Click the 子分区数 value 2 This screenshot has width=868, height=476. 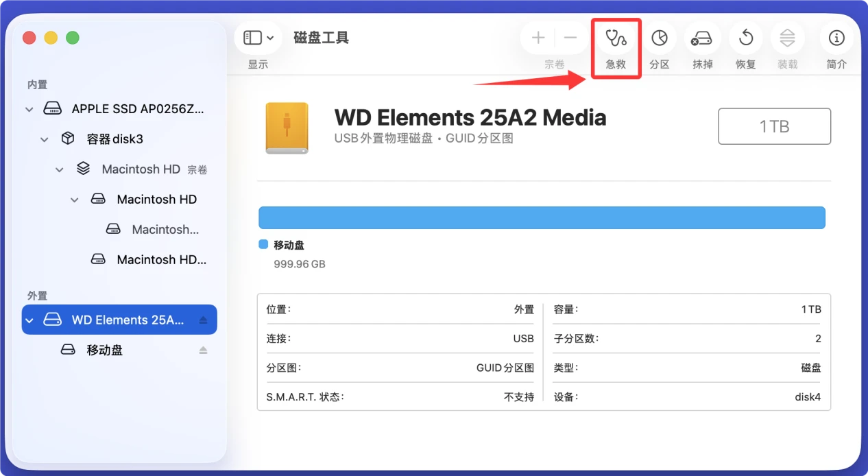click(x=818, y=338)
